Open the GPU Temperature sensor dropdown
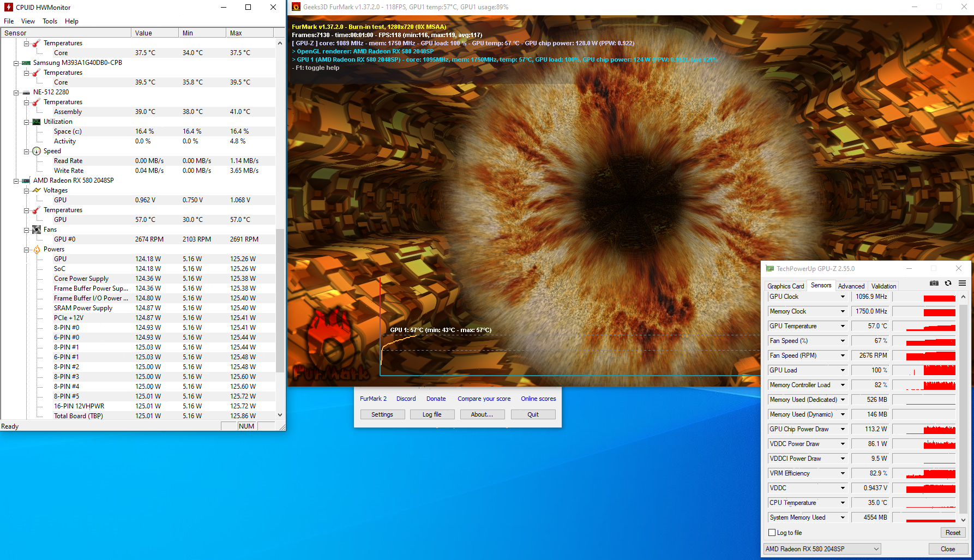Image resolution: width=974 pixels, height=560 pixels. pyautogui.click(x=843, y=326)
